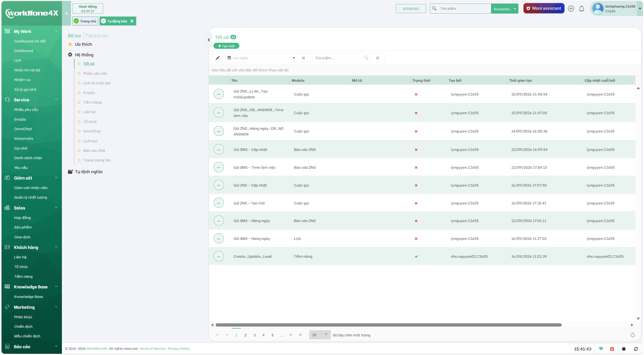The image size is (644, 355).
Task: Sort by Thời gian tạo column header
Action: pos(520,80)
